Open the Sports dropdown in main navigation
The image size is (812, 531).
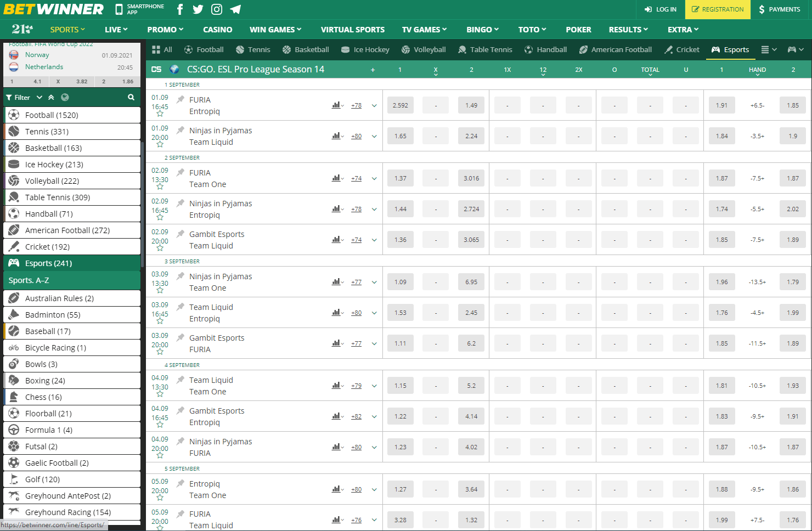click(x=67, y=30)
